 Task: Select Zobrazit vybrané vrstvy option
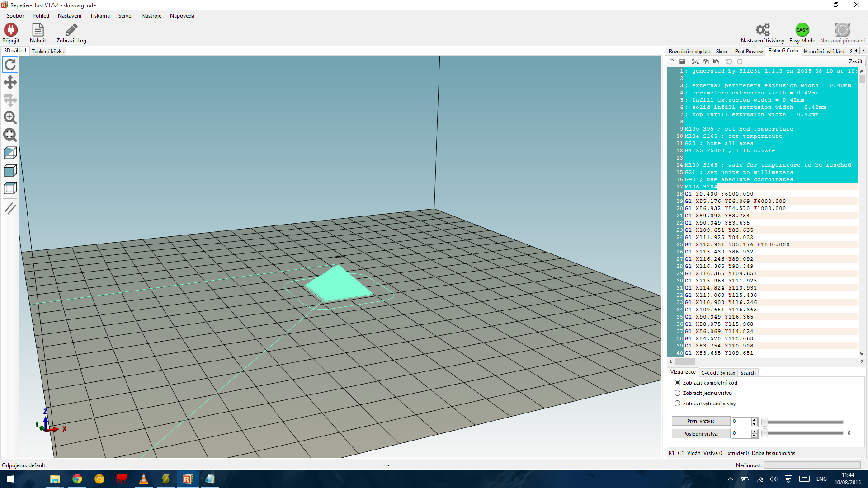[677, 404]
